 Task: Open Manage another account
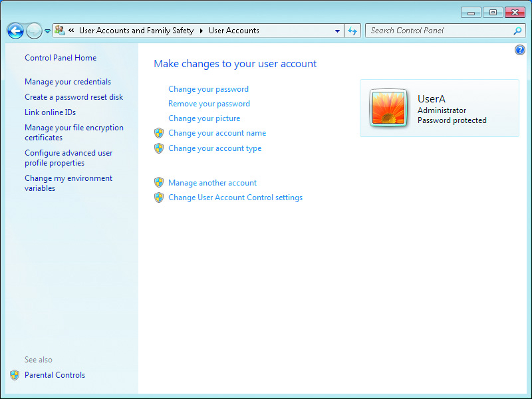212,183
